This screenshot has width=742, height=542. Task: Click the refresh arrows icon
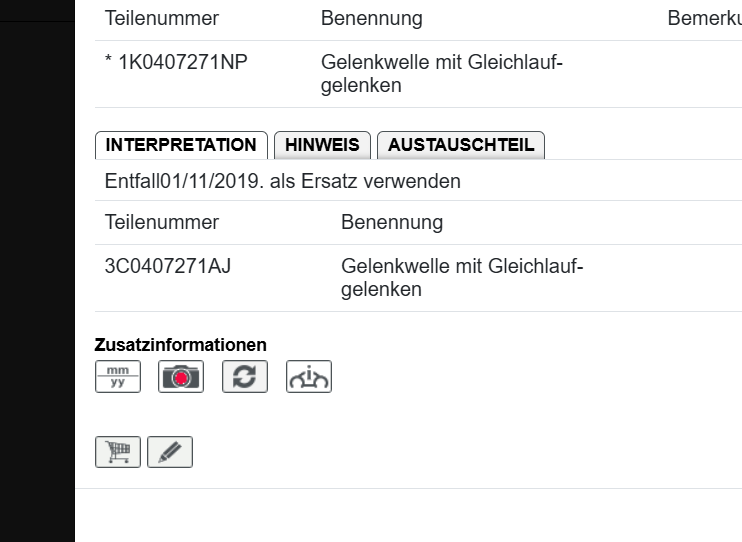[x=245, y=377]
